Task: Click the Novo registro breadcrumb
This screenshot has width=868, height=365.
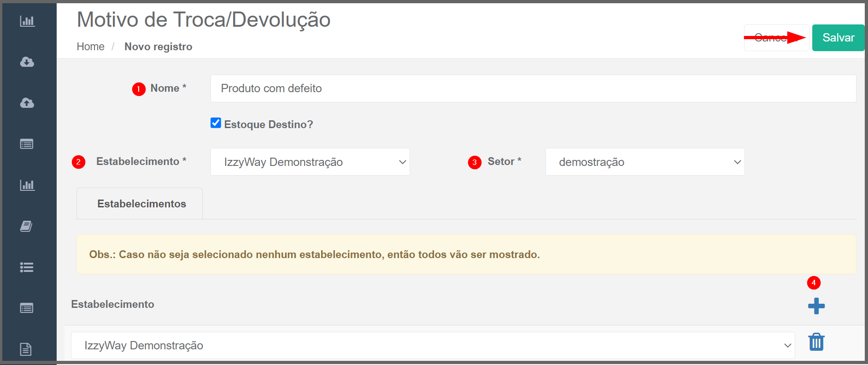Action: (x=158, y=47)
